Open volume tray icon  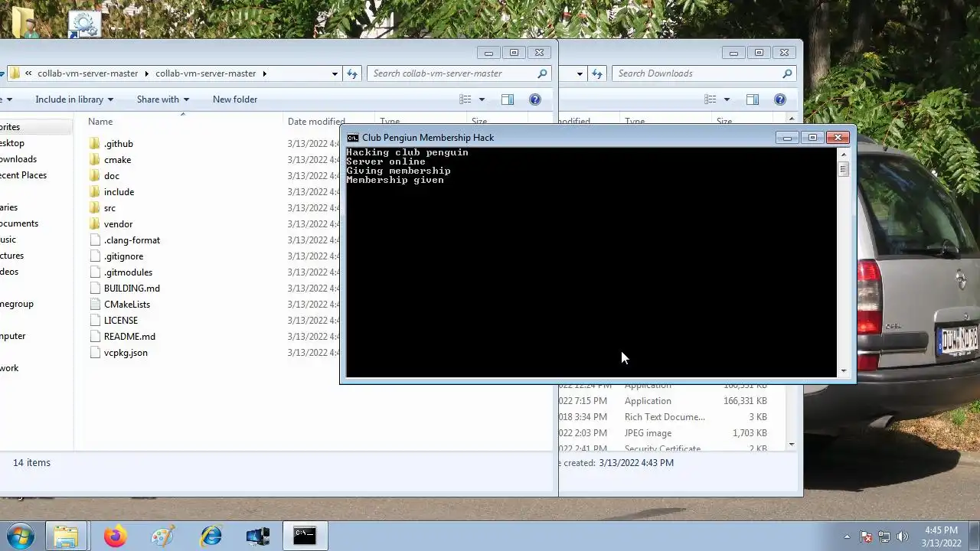click(x=903, y=537)
